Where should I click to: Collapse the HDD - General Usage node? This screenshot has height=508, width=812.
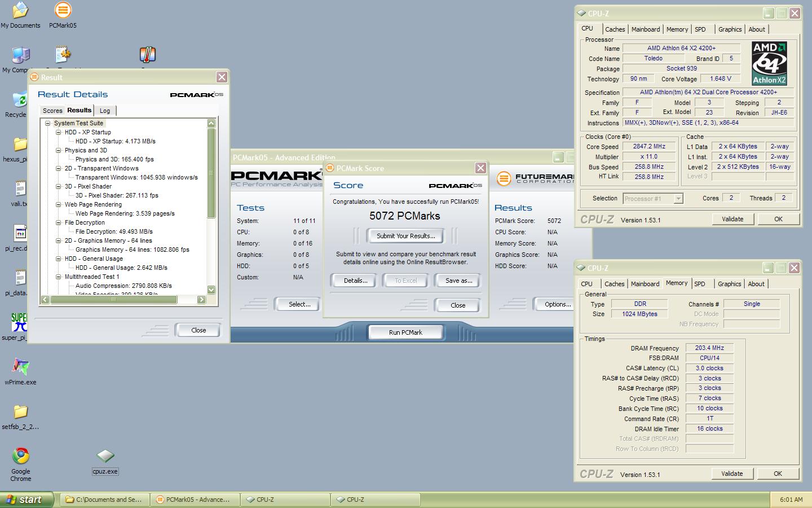59,259
